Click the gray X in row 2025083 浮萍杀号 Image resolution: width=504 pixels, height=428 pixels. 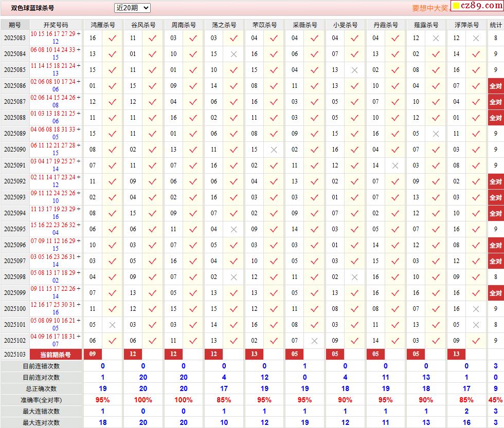pyautogui.click(x=476, y=38)
